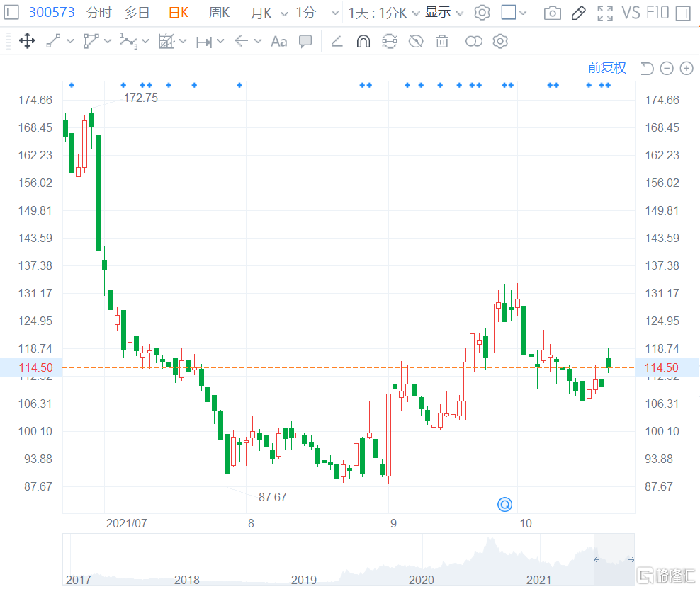Expand the polygon tool options arrow

108,42
